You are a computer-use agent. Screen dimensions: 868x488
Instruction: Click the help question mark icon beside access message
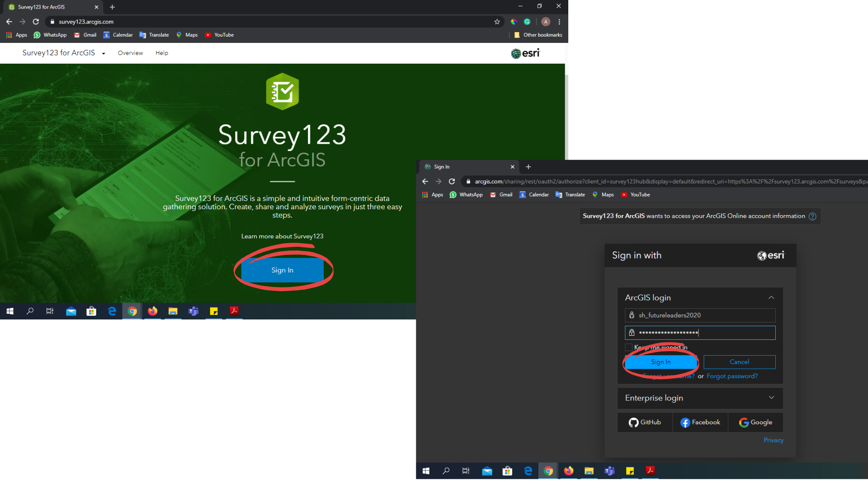pos(812,216)
